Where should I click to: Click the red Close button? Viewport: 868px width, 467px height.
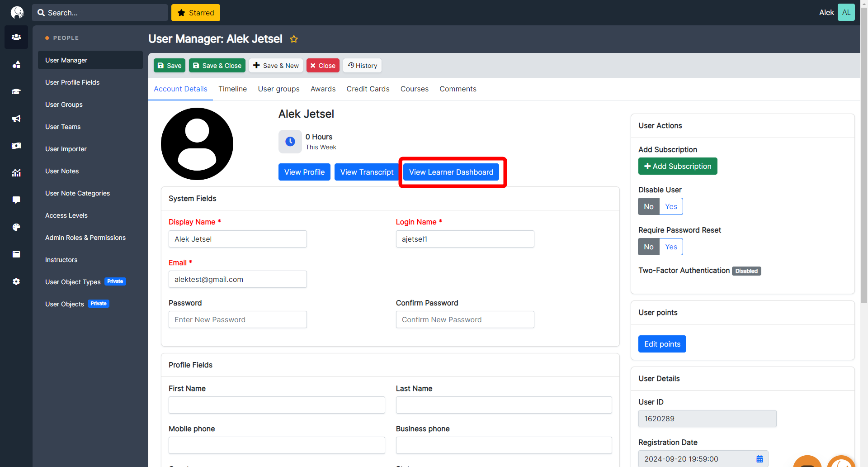[x=323, y=66]
